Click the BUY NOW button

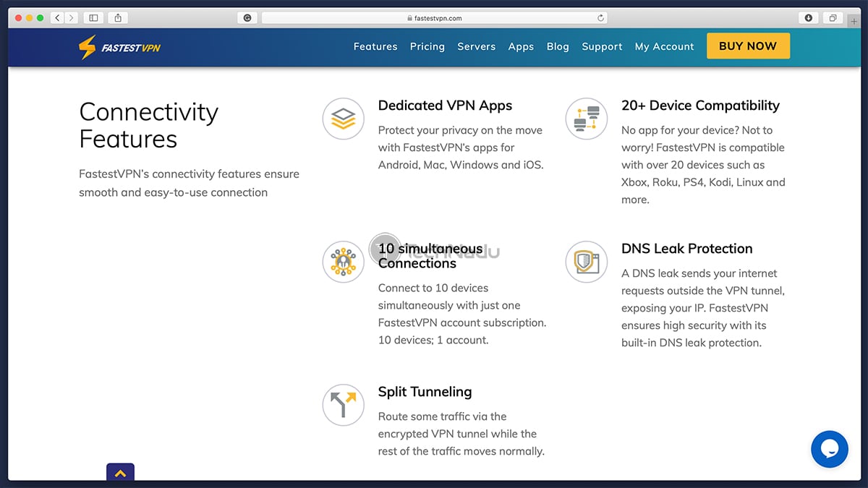click(748, 46)
